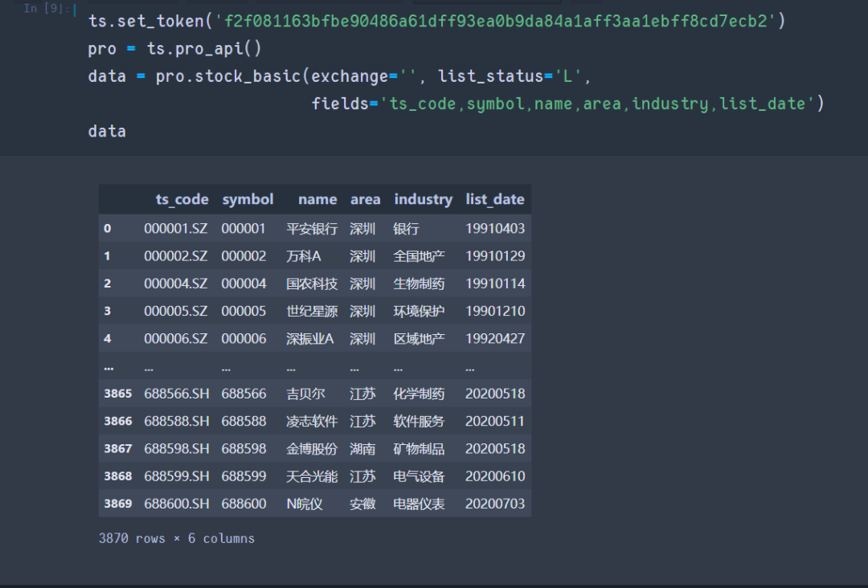
Task: Click the stock name 金博股份
Action: click(312, 448)
